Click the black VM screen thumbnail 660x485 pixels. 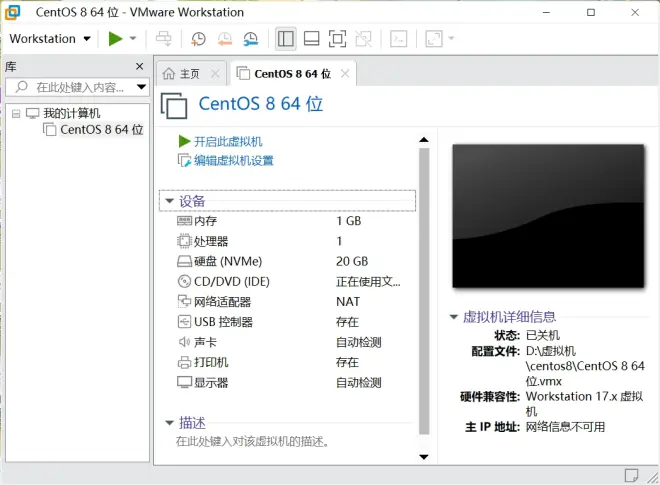pos(548,216)
